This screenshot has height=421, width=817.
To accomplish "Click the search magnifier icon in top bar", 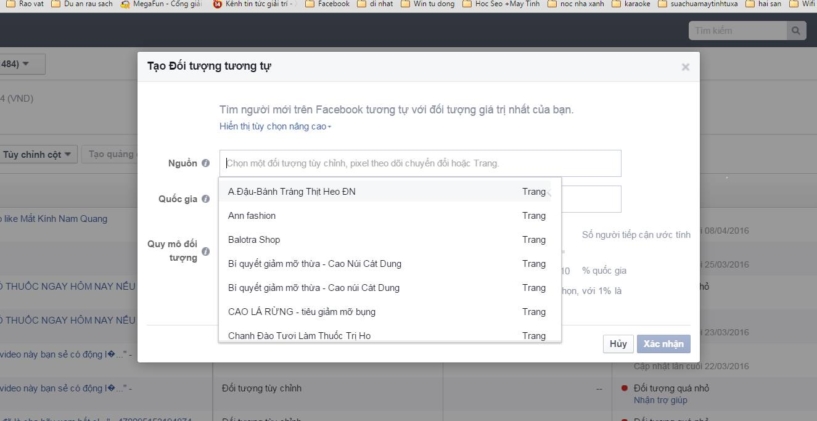I will [x=796, y=32].
